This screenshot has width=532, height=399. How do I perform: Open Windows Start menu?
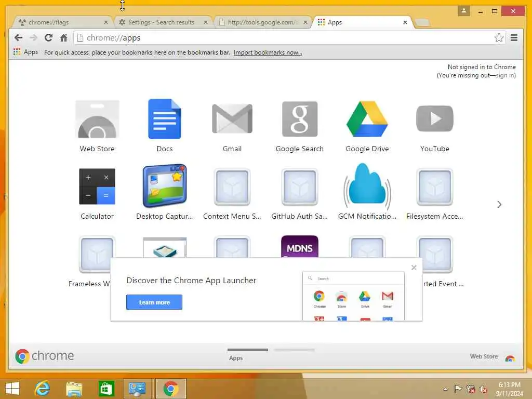coord(12,389)
